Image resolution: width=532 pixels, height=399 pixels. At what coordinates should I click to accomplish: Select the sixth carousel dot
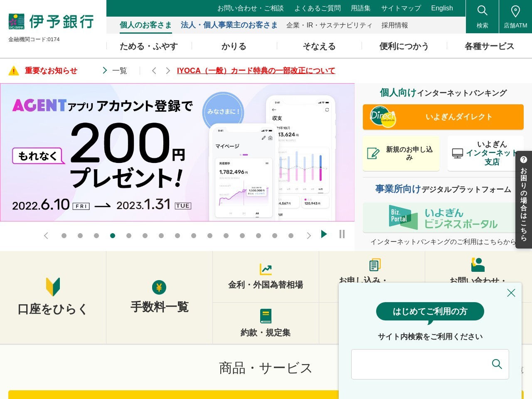point(145,236)
